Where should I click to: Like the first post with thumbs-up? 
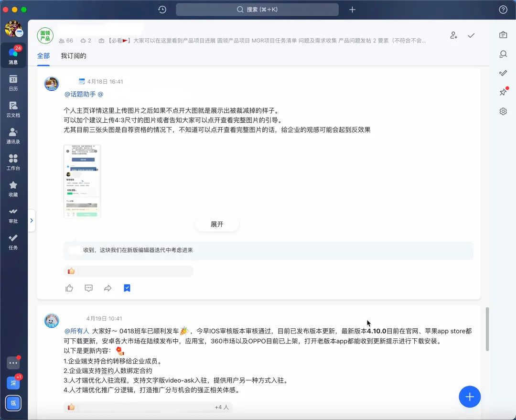coord(69,288)
